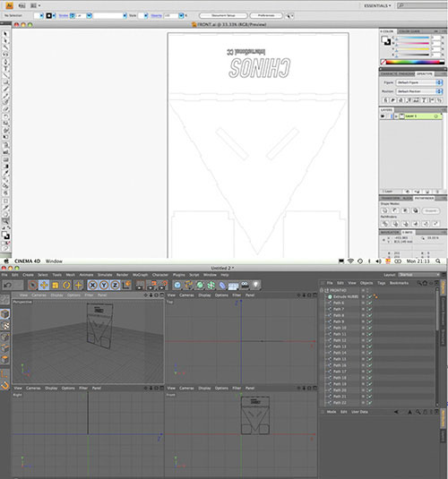This screenshot has width=448, height=479.
Task: Toggle visibility eye of Layer 1
Action: tap(383, 116)
